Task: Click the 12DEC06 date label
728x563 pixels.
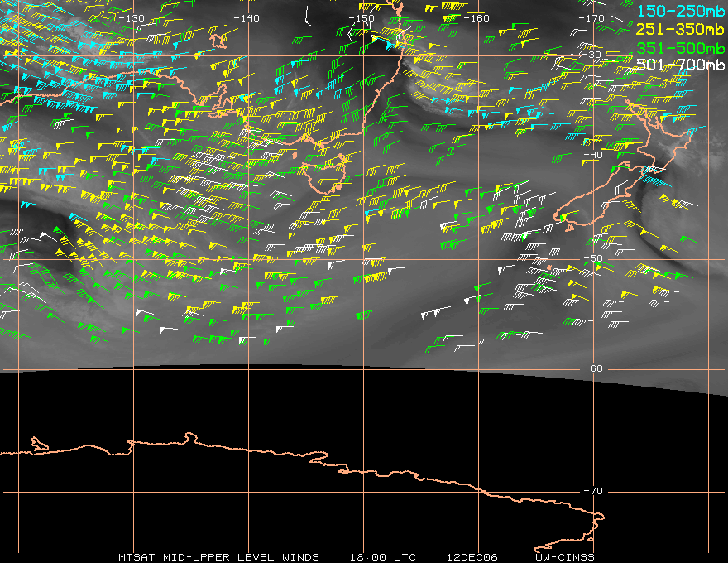Action: pyautogui.click(x=472, y=557)
